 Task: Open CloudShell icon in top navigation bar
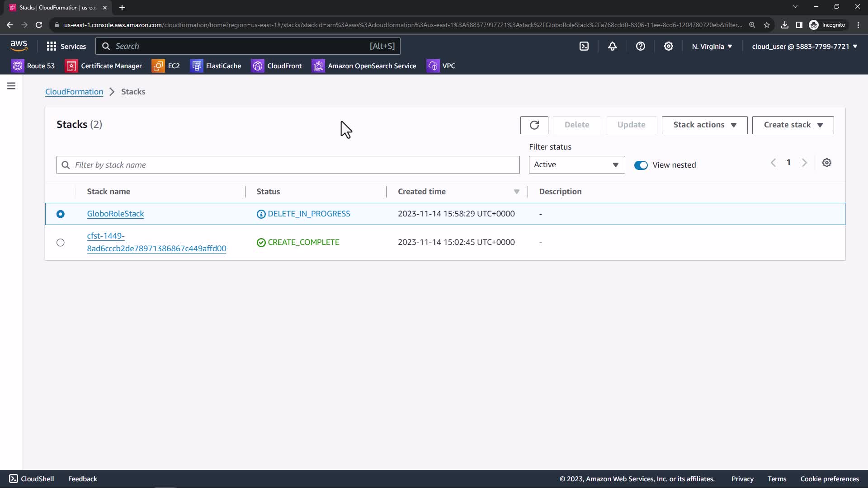(584, 46)
